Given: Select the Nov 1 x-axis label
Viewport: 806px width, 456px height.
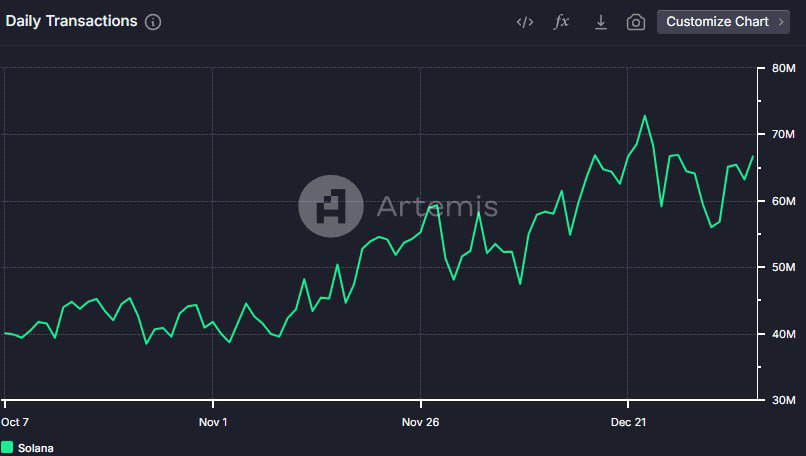Looking at the screenshot, I should 213,422.
